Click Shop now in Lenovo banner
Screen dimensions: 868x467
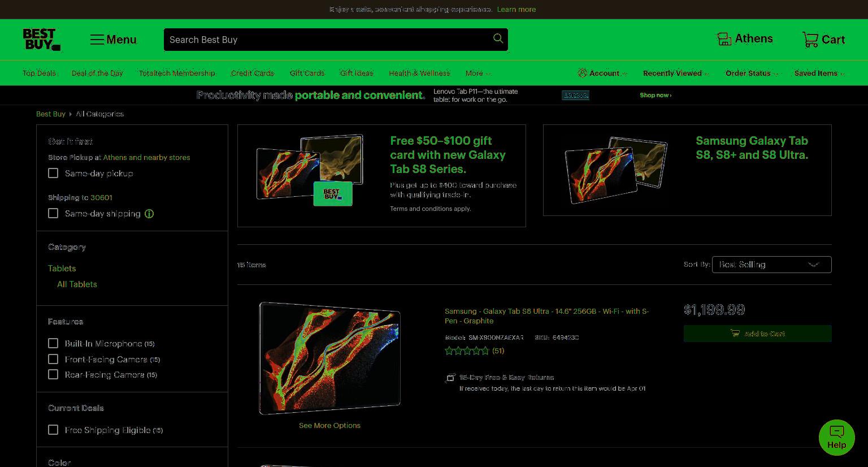656,95
